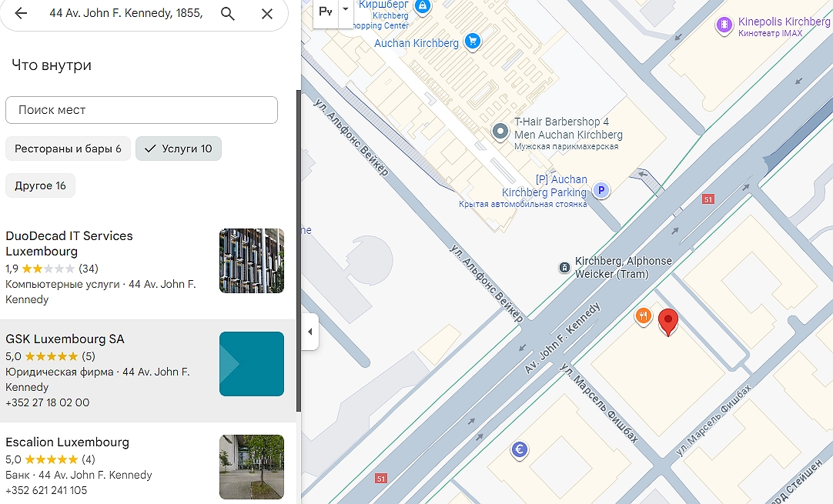Click GSK Luxembourg 5,0 star rating
The height and width of the screenshot is (504, 833).
click(50, 355)
